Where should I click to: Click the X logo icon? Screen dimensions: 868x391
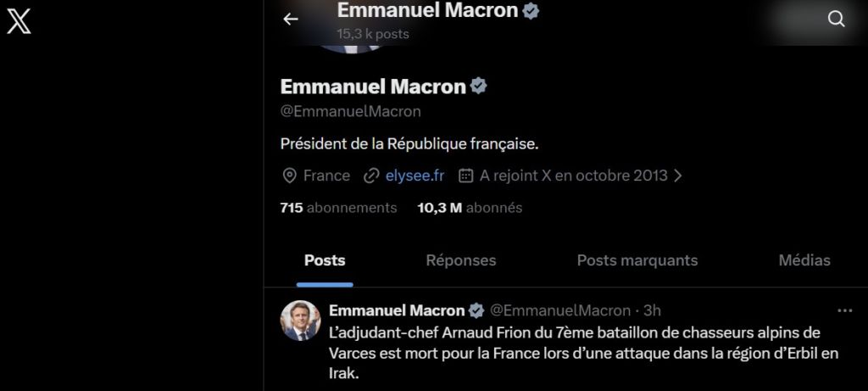coord(19,21)
